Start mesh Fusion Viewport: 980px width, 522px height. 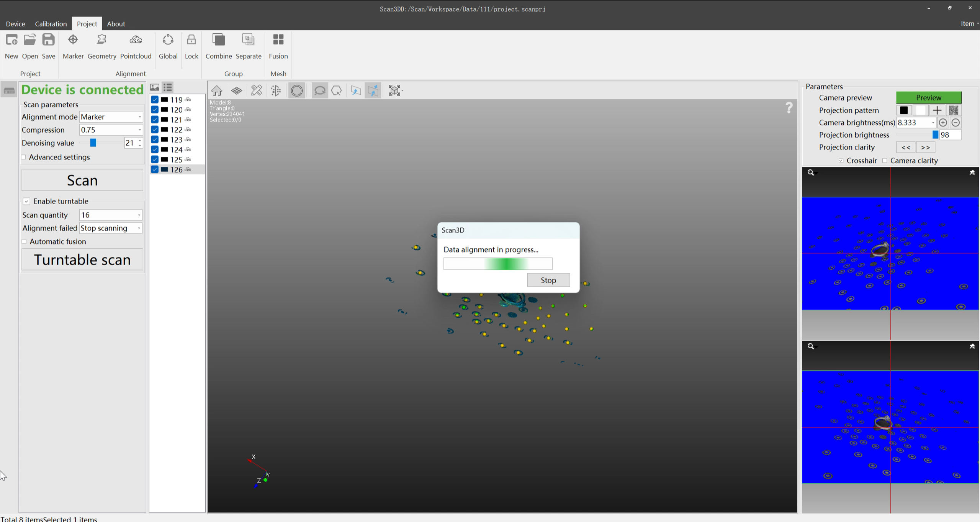pyautogui.click(x=278, y=40)
